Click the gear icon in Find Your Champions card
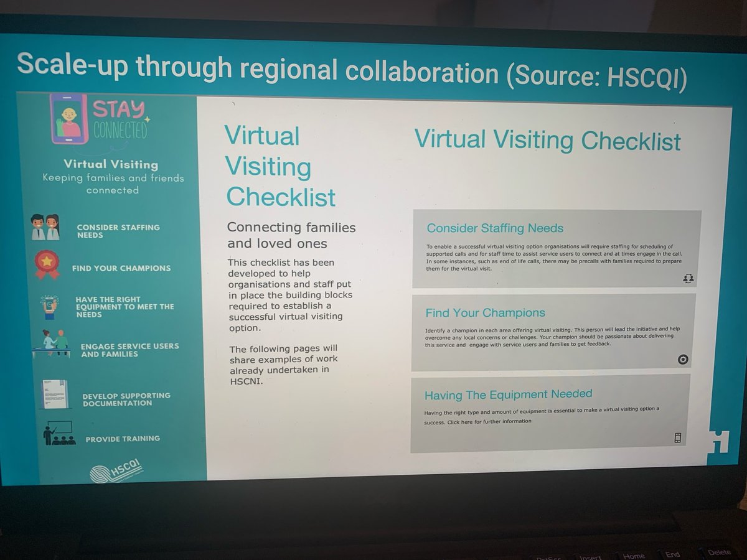Screen dimensions: 747x560 pyautogui.click(x=684, y=359)
